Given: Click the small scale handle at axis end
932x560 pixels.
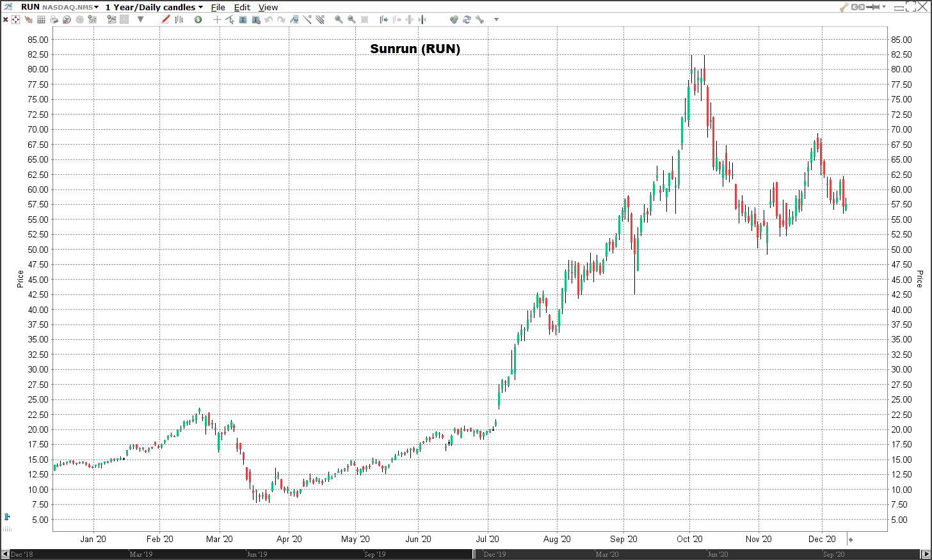Looking at the screenshot, I should [x=851, y=540].
